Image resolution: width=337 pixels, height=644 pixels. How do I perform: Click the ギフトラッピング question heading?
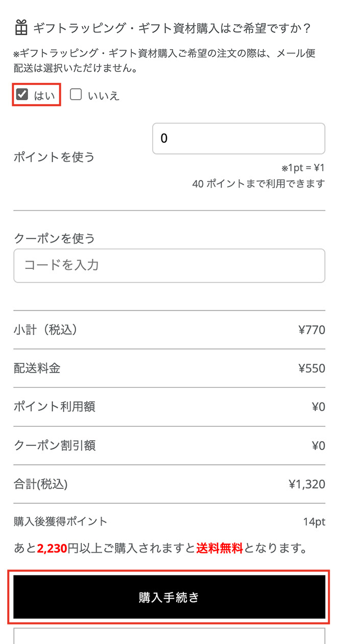pyautogui.click(x=172, y=28)
